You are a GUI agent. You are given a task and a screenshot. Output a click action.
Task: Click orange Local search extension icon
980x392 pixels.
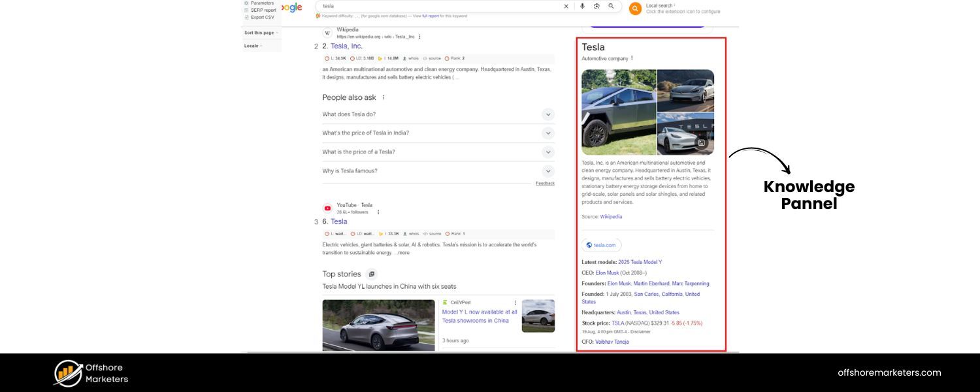[634, 8]
